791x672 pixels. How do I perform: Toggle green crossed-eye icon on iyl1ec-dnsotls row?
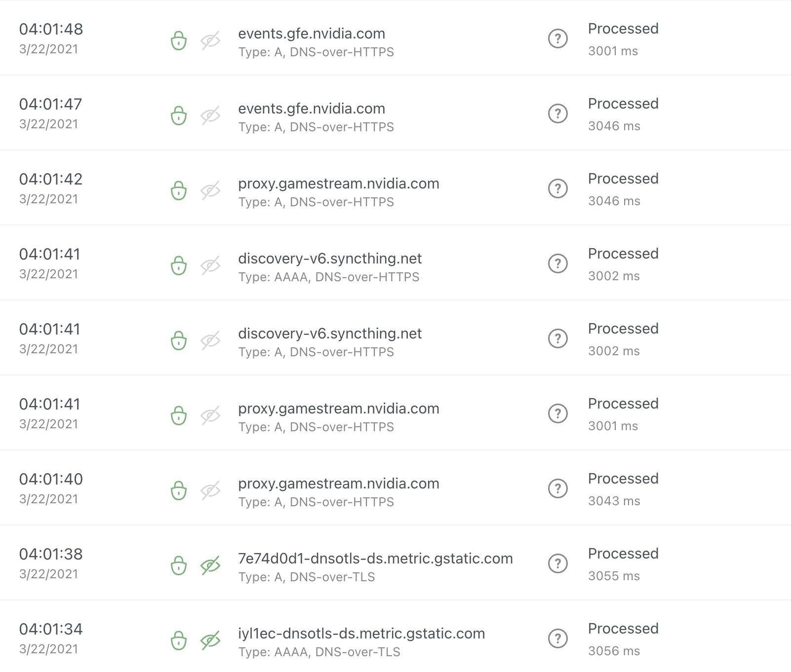[210, 640]
